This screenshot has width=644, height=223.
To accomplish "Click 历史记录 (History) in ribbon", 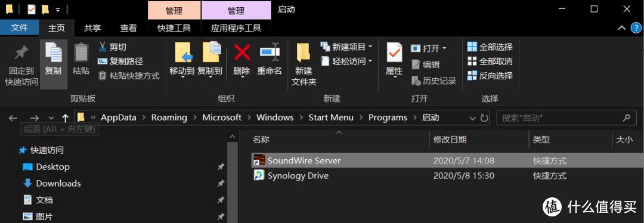I will 434,81.
